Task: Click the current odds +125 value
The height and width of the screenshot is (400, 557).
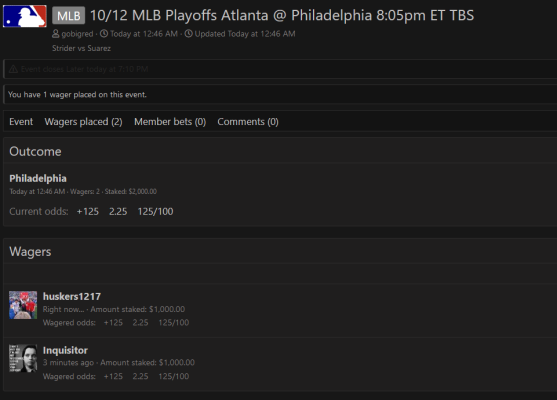Action: coord(88,211)
